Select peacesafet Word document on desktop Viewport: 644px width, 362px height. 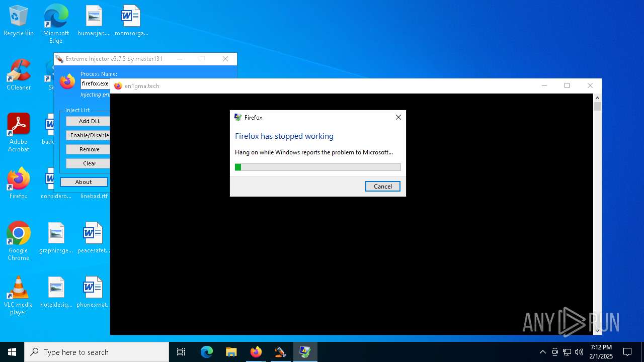[x=94, y=238]
